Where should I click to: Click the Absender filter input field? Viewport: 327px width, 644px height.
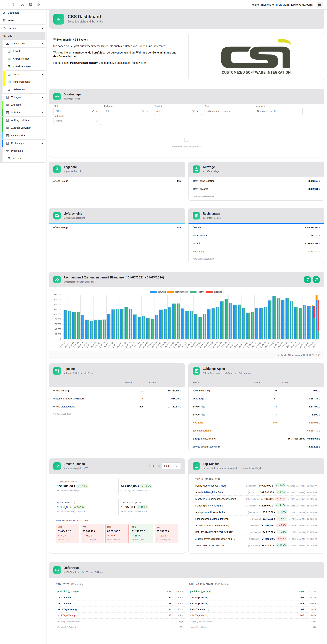pos(279,111)
